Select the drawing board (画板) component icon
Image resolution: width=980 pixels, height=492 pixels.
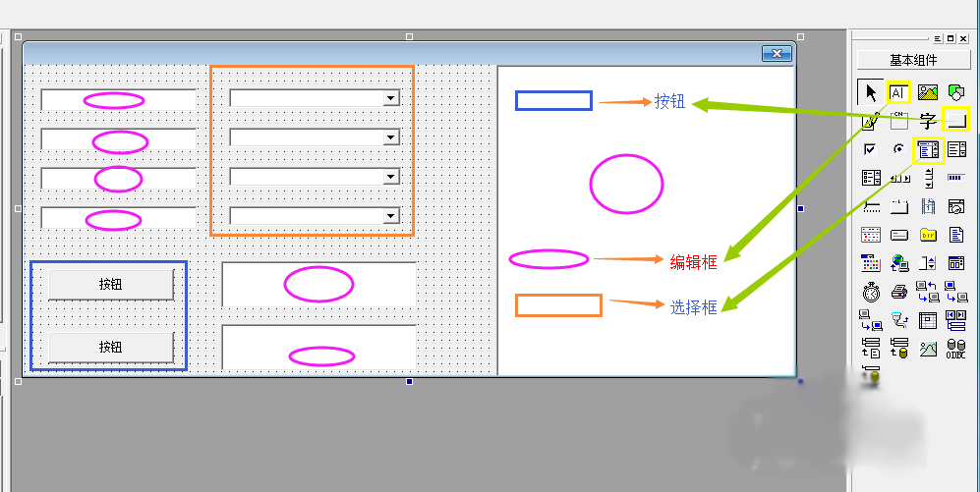pos(871,120)
